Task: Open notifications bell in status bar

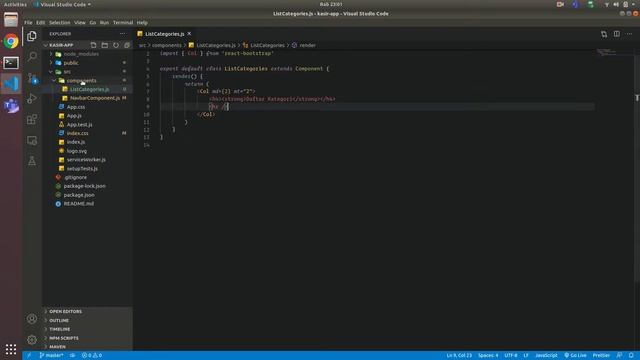Action: pyautogui.click(x=631, y=356)
